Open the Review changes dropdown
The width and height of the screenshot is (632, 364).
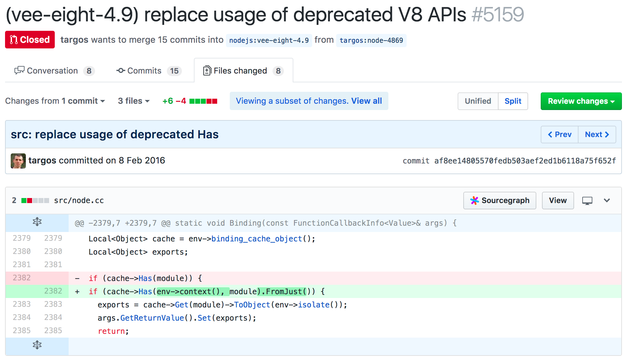pyautogui.click(x=581, y=101)
